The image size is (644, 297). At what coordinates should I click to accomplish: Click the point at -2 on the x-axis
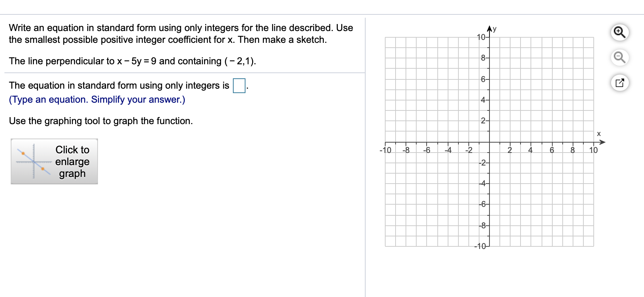469,142
